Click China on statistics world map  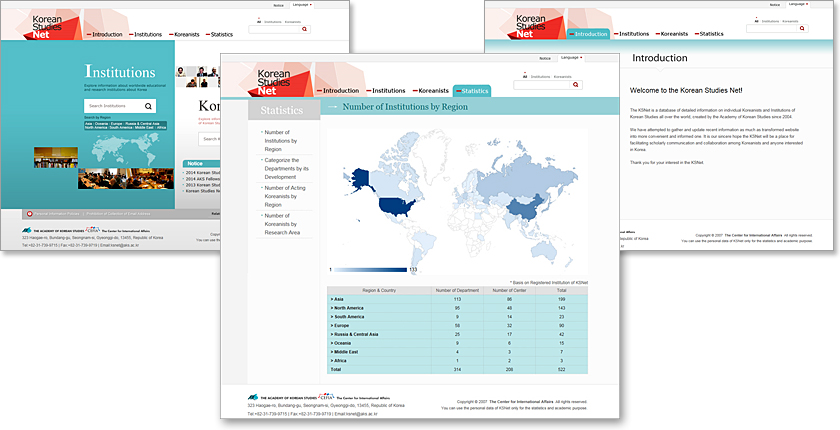point(526,209)
